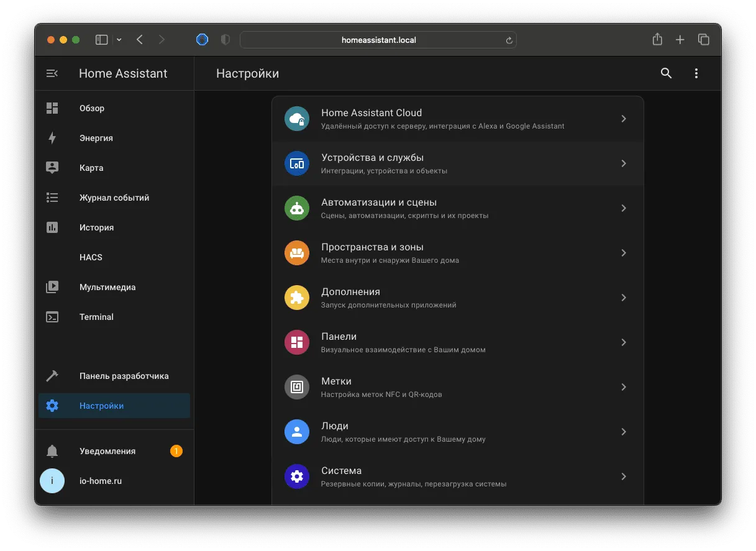The image size is (756, 551).
Task: Open the Media (Мультимедиа) play icon
Action: tap(52, 287)
